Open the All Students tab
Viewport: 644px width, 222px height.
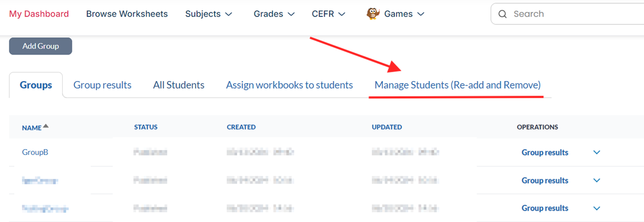point(179,85)
